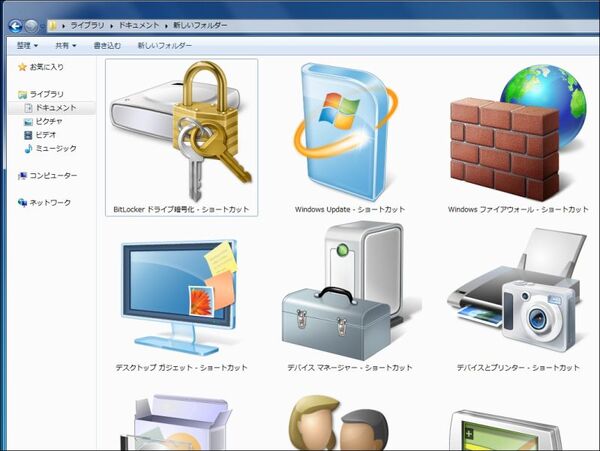Viewport: 600px width, 451px height.
Task: Click the picture icon beside ピクチャ
Action: point(28,122)
